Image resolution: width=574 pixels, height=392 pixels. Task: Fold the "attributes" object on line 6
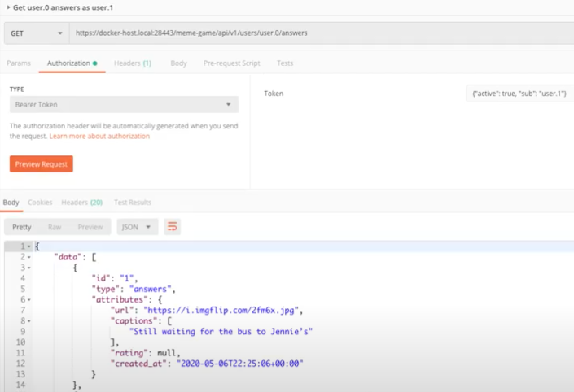[x=28, y=299]
